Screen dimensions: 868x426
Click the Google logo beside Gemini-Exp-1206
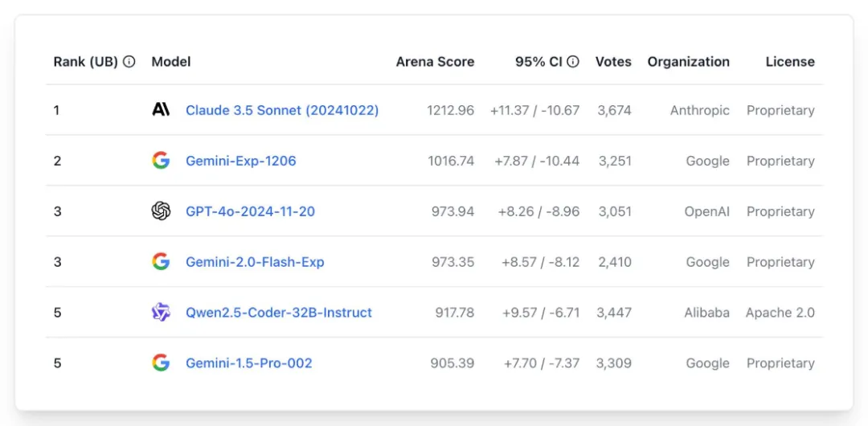[161, 161]
